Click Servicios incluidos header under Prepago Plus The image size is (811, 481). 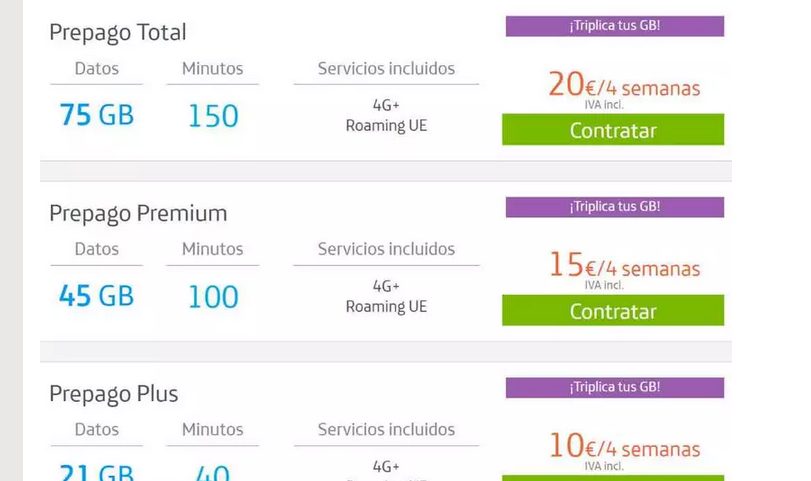pos(386,429)
